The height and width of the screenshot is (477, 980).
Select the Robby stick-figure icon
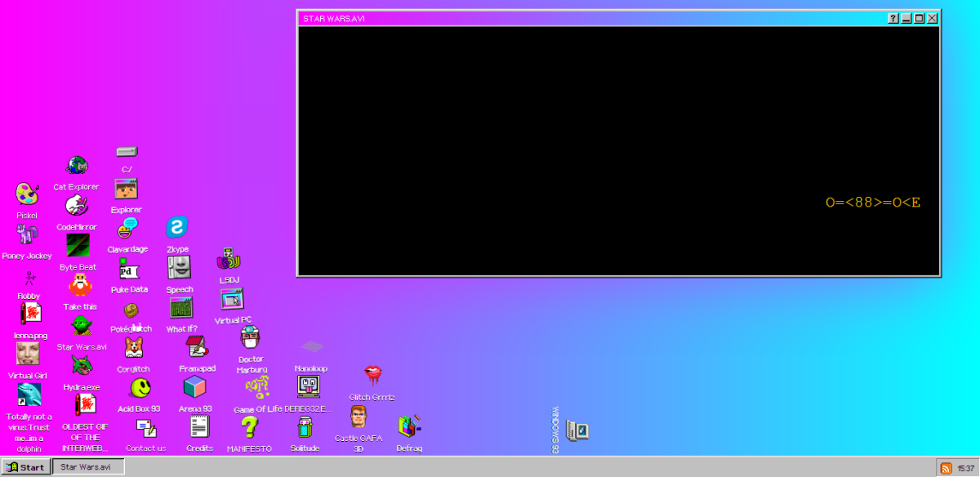pyautogui.click(x=29, y=278)
